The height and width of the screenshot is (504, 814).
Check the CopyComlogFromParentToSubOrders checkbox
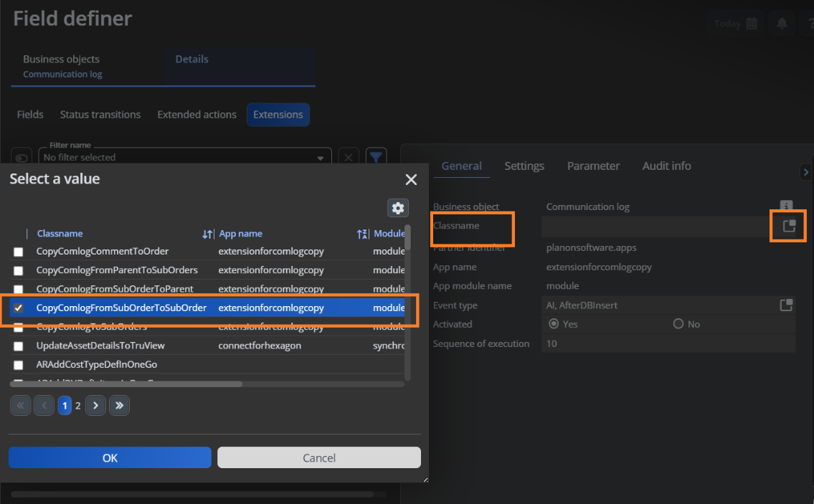18,270
